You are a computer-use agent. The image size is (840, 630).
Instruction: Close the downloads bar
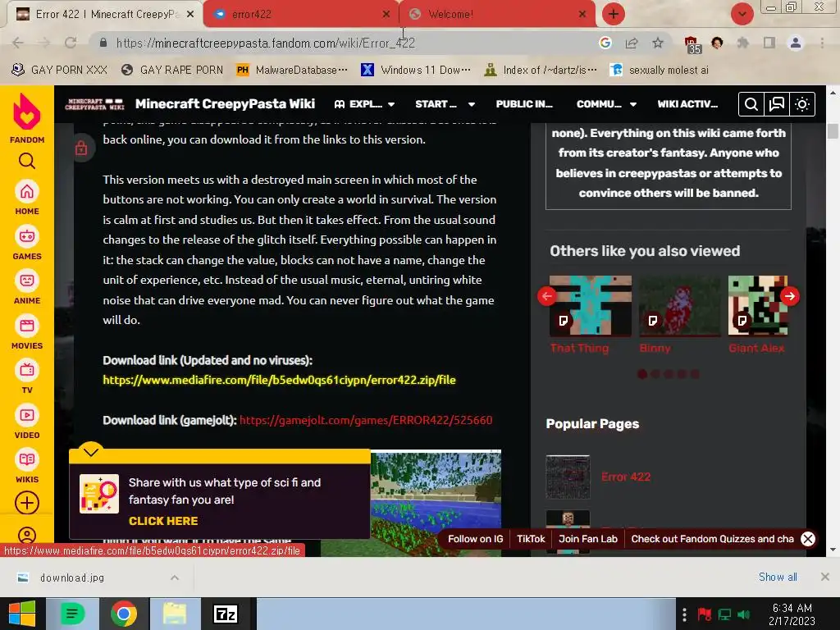825,577
